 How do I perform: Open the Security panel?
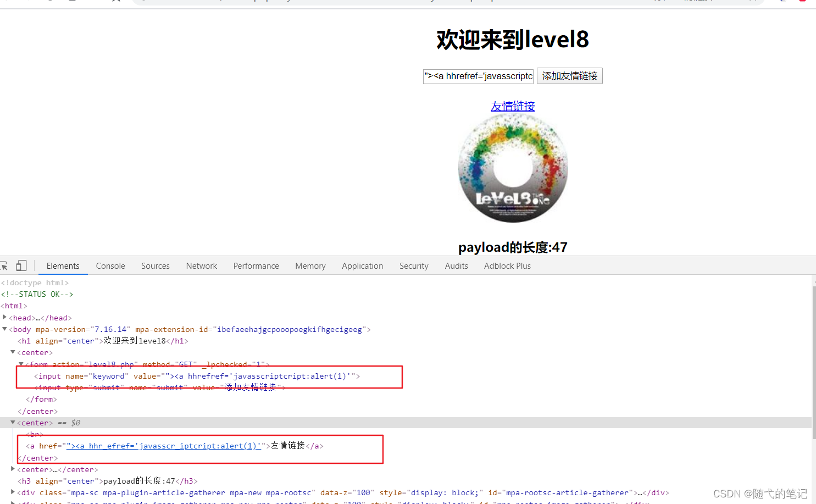coord(414,265)
